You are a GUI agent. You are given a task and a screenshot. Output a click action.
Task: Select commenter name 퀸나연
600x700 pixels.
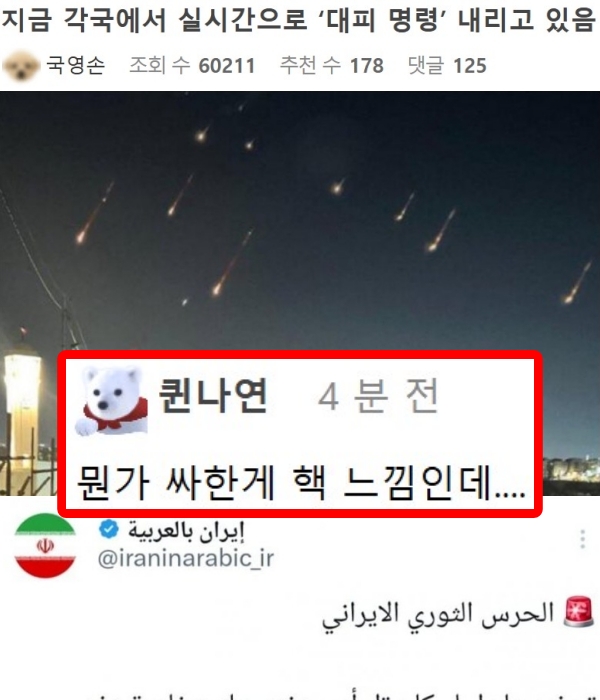click(213, 395)
